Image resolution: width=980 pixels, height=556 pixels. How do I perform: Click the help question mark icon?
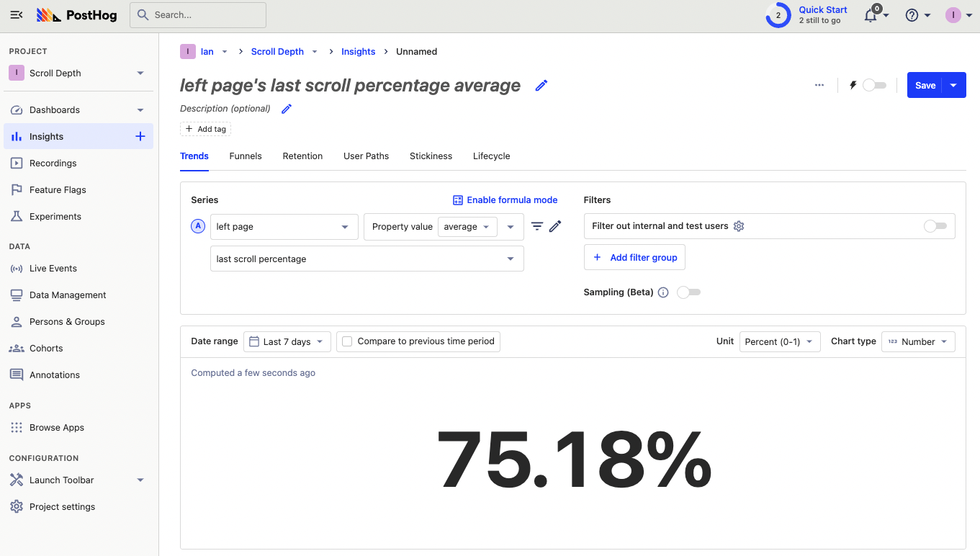click(x=912, y=15)
